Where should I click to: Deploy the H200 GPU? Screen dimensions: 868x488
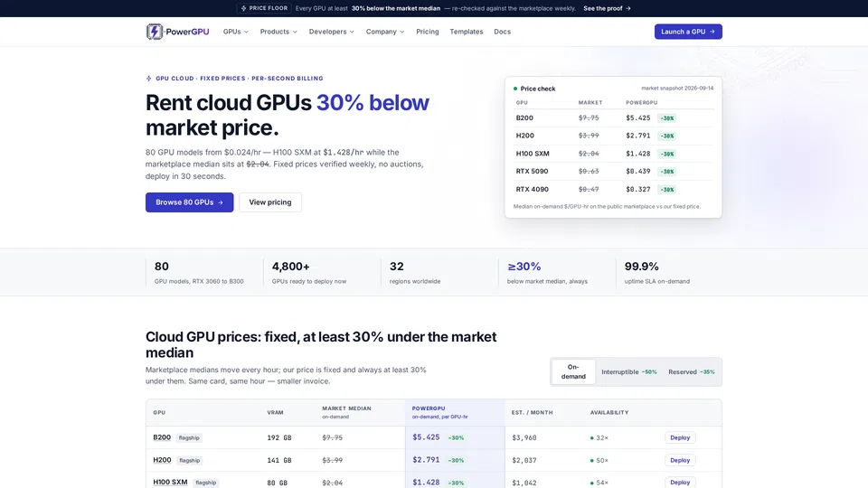coord(680,460)
